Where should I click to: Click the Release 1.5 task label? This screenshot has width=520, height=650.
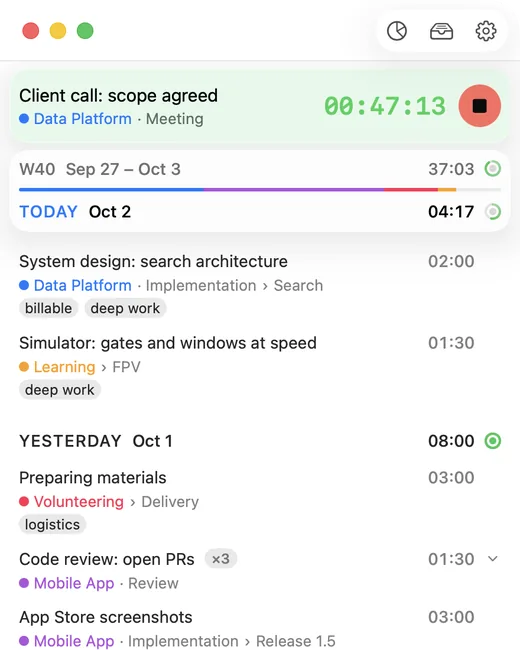tap(296, 641)
